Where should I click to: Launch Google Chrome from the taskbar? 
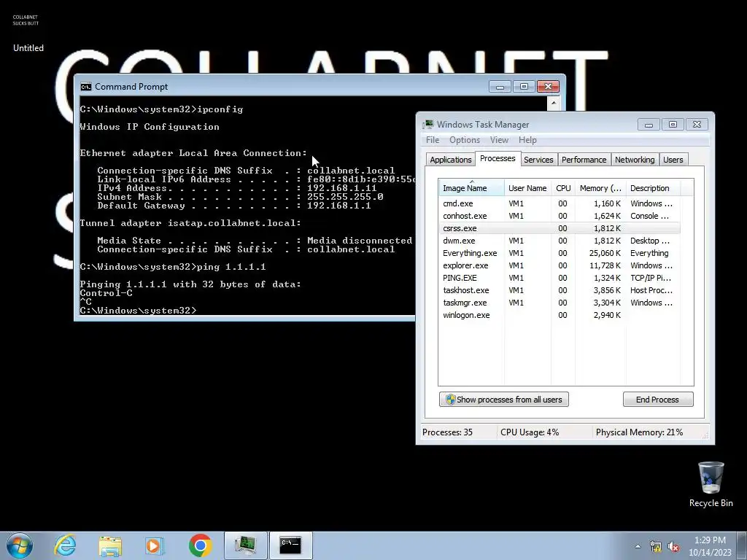tap(200, 545)
